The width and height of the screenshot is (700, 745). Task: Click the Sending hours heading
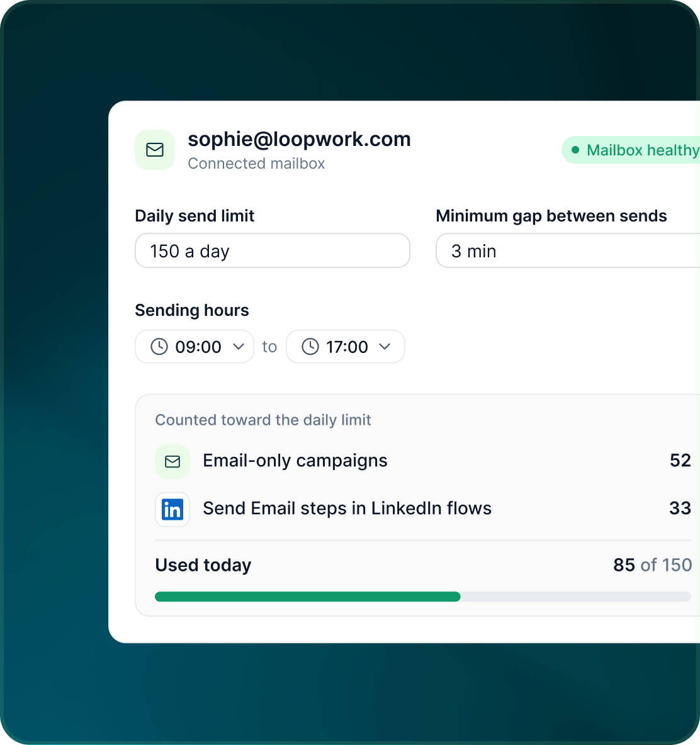(192, 310)
